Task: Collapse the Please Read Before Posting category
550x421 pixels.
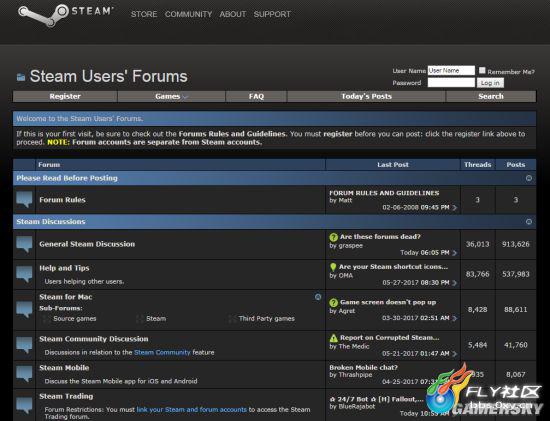Action: [529, 179]
